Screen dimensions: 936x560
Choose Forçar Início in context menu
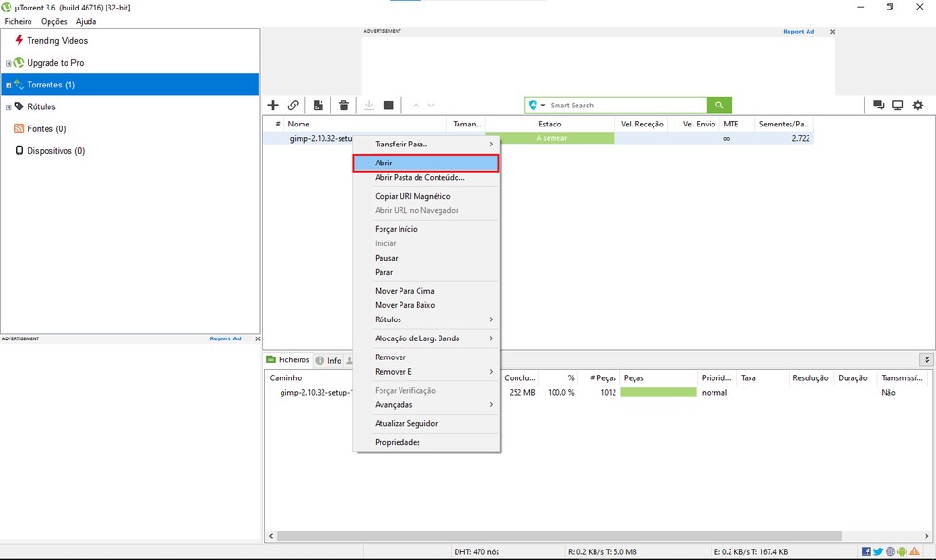click(426, 229)
